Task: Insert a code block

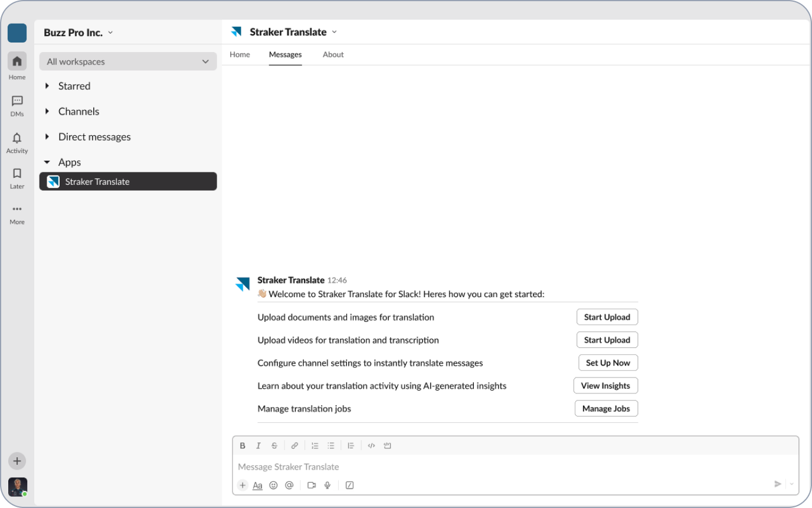Action: 388,446
